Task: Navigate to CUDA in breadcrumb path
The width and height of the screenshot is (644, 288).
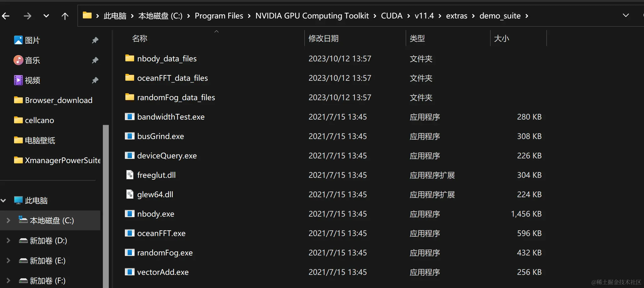Action: (x=391, y=16)
